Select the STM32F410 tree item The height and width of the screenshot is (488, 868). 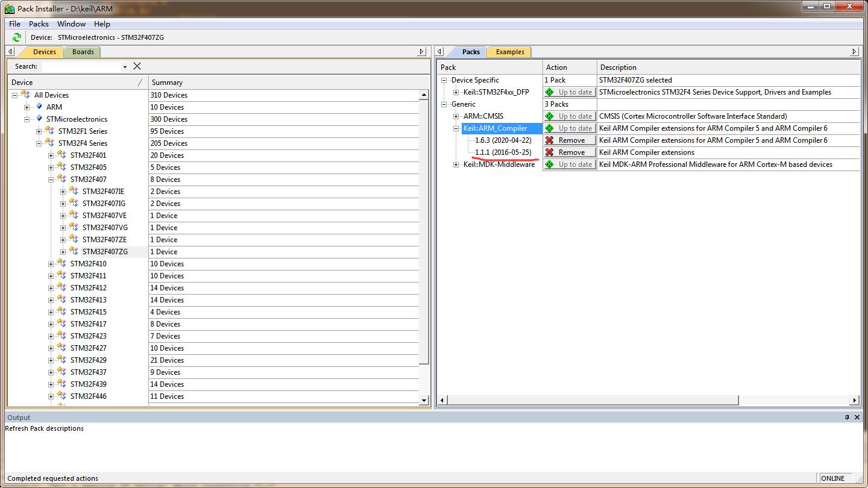pos(88,264)
